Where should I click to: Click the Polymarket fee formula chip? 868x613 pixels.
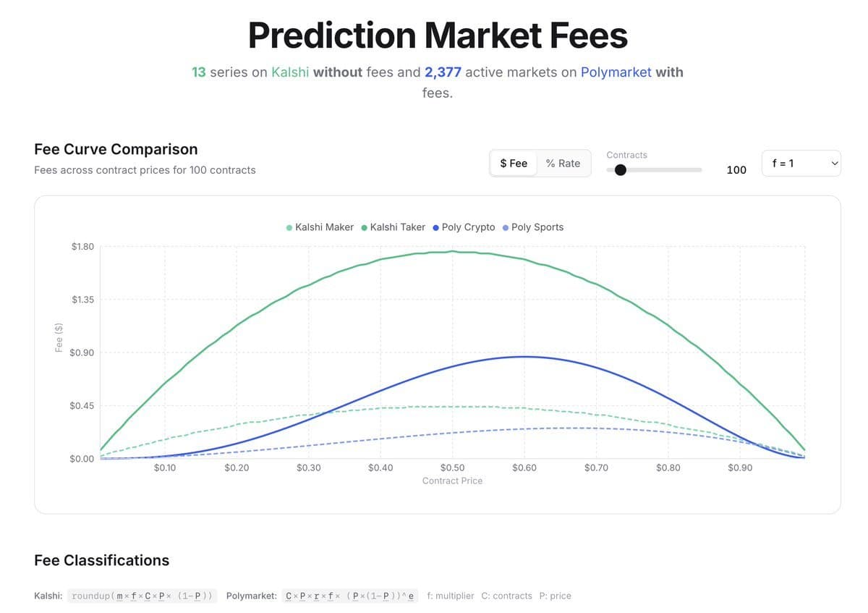pyautogui.click(x=351, y=596)
